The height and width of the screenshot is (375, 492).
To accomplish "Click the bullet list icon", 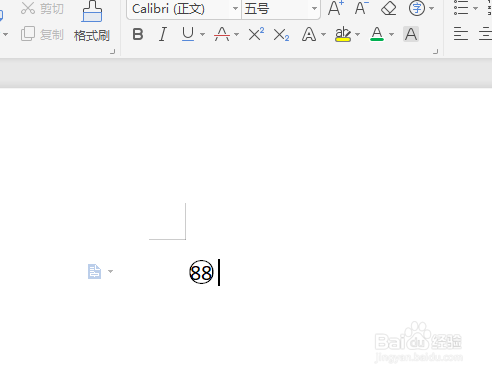I will click(x=461, y=8).
